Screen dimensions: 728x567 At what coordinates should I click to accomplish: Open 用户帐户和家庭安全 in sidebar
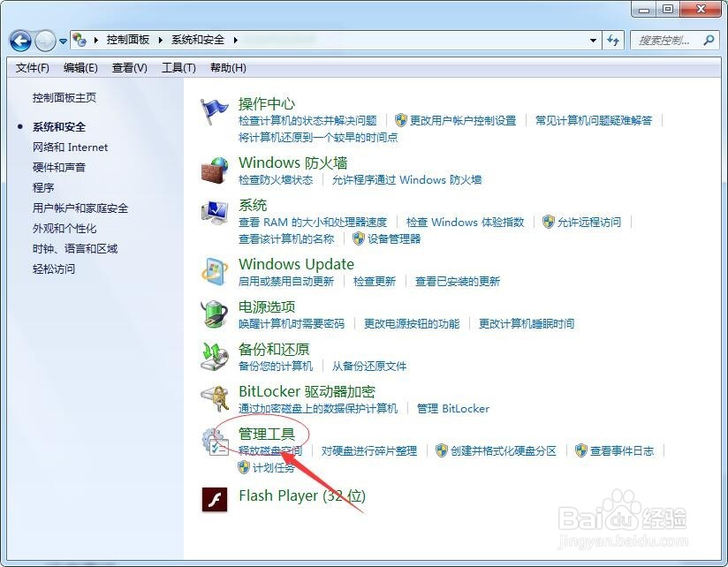coord(80,208)
